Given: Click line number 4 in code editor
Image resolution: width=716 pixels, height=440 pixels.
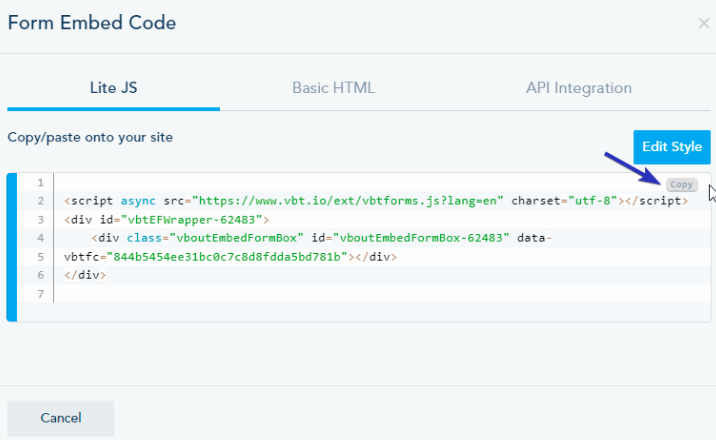Looking at the screenshot, I should pyautogui.click(x=40, y=238).
